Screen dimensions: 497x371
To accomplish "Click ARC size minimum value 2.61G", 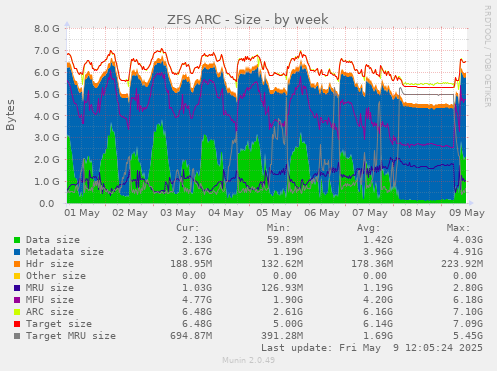I will pyautogui.click(x=288, y=312).
